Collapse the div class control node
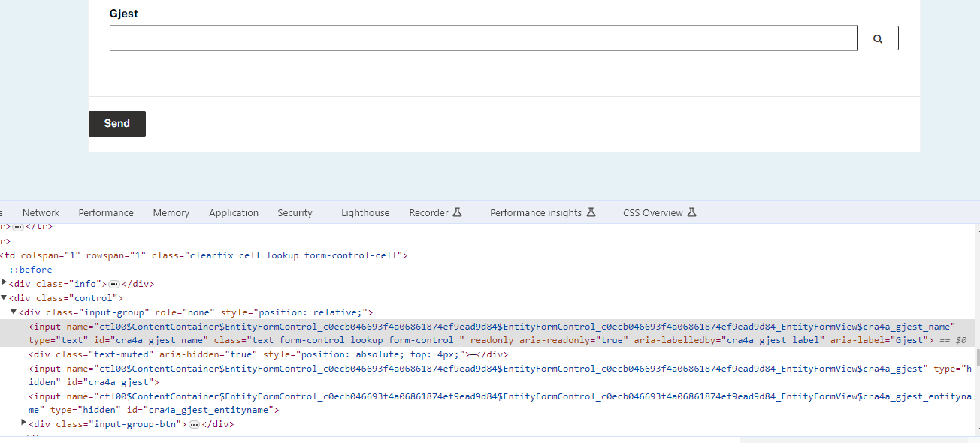Screen dimensions: 980x443 [5, 297]
